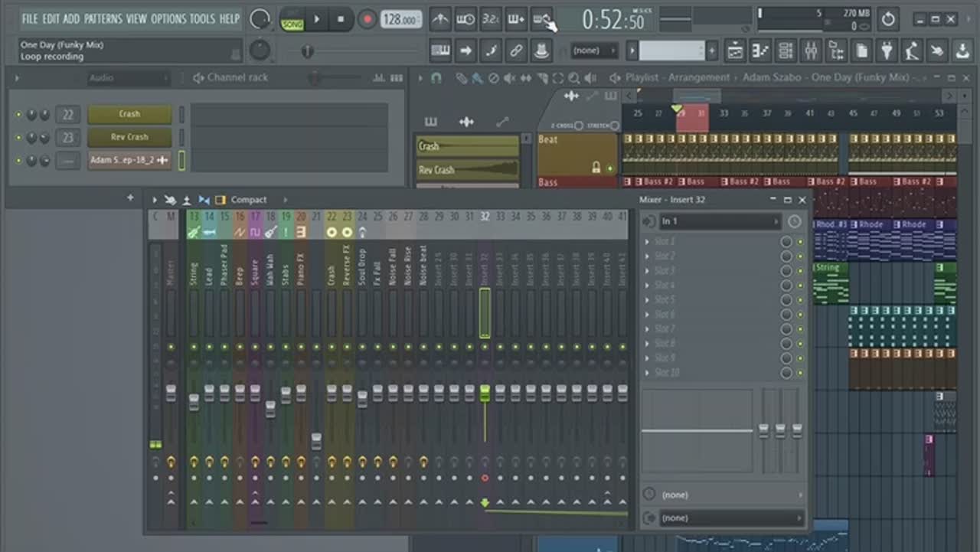
Task: Open the Compact mixer layout dropdown
Action: [250, 200]
